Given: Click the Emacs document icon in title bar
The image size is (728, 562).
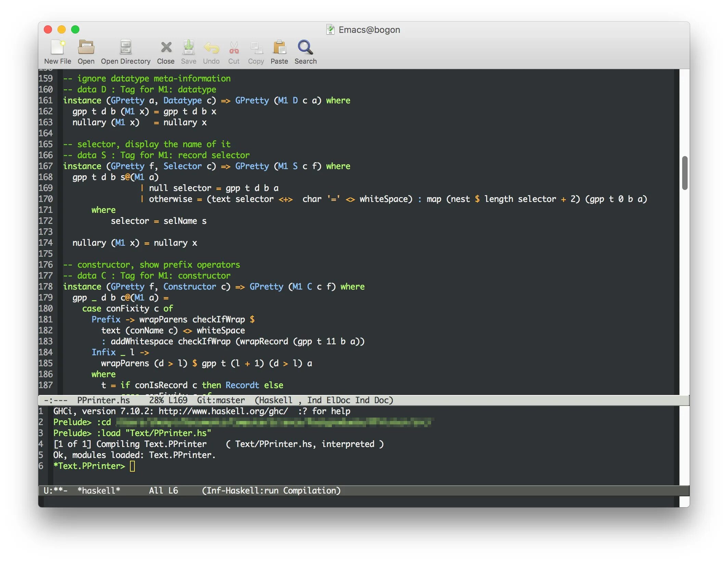Looking at the screenshot, I should [x=330, y=30].
